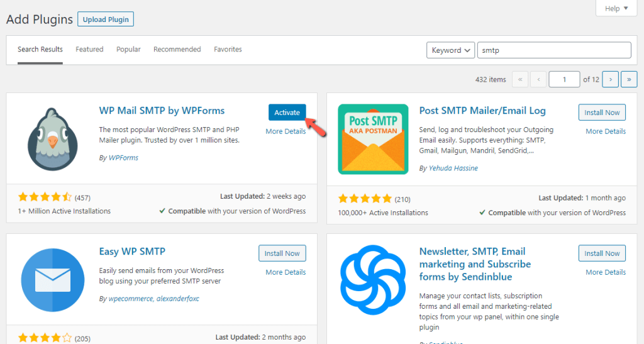Visit the Yehuda Hassine author link
The image size is (644, 344).
453,169
